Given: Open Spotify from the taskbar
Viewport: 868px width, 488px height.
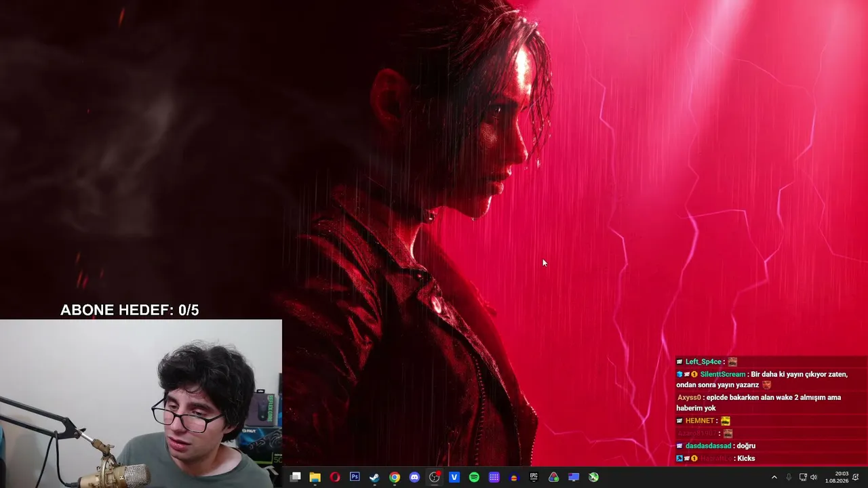Looking at the screenshot, I should (x=474, y=477).
